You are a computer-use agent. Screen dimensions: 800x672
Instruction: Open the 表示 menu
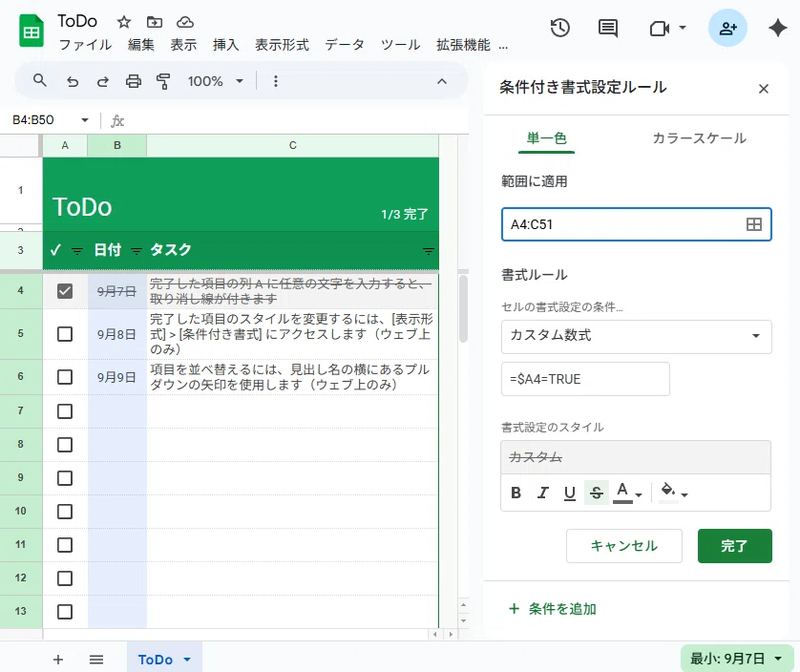click(183, 45)
